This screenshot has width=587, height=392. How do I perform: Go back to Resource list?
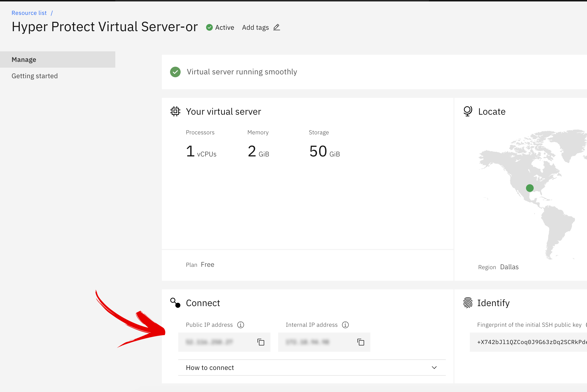point(29,13)
